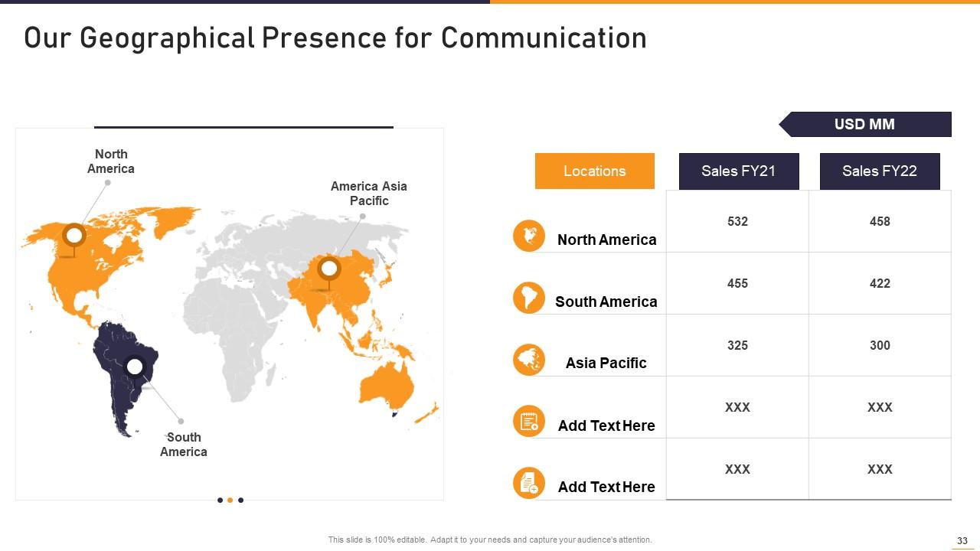The image size is (980, 551).
Task: Select last-row XXX under Sales FY22
Action: (x=880, y=469)
